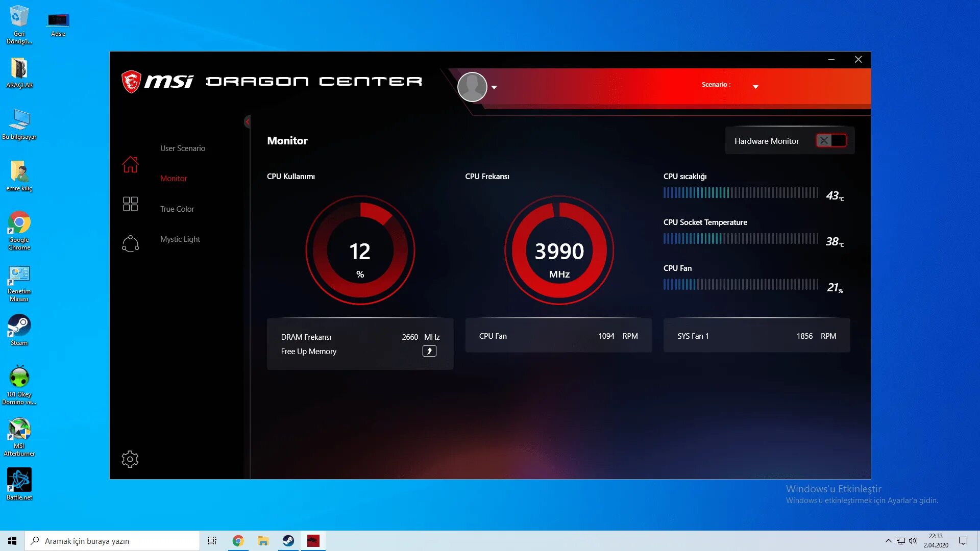Click the CPU frequency 3990 MHz gauge
This screenshot has width=980, height=551.
tap(559, 250)
